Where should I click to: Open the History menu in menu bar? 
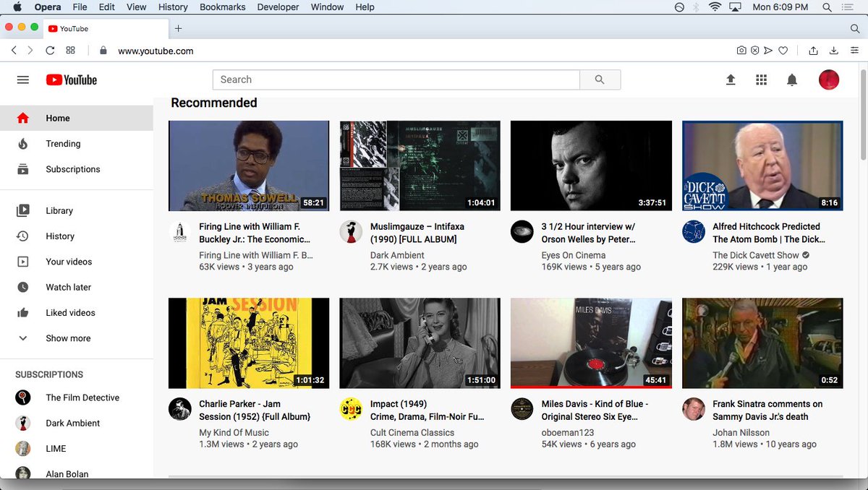click(173, 7)
